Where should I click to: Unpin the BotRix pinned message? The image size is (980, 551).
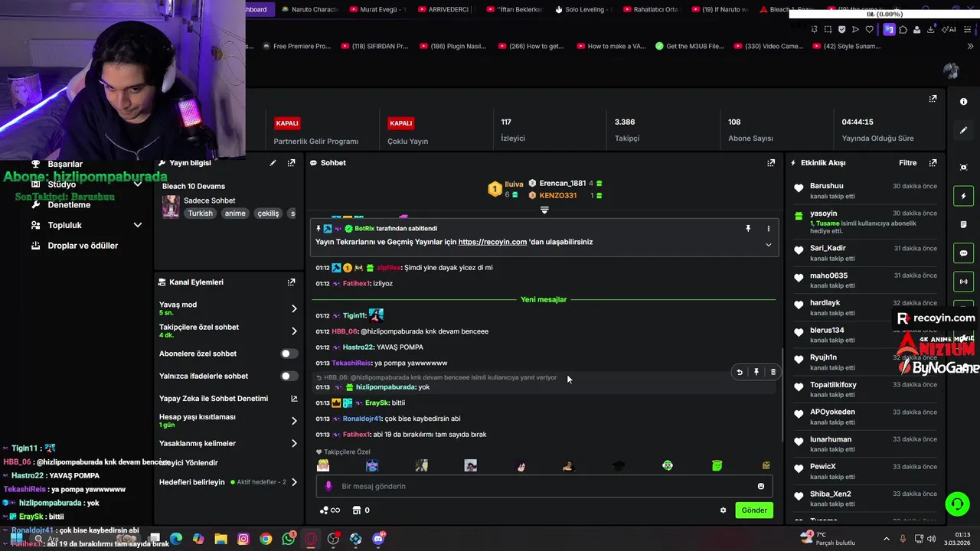(x=748, y=228)
